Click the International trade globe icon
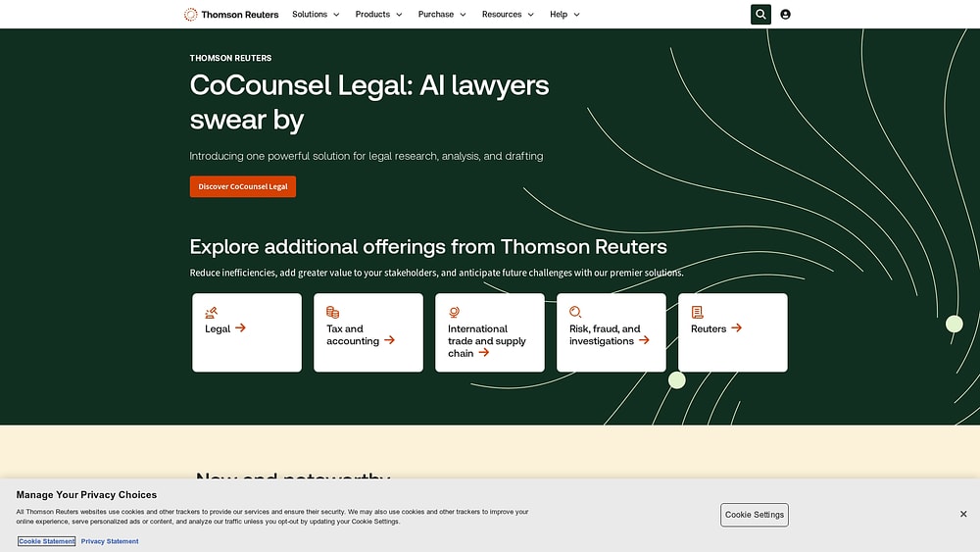The width and height of the screenshot is (980, 552). (x=455, y=312)
